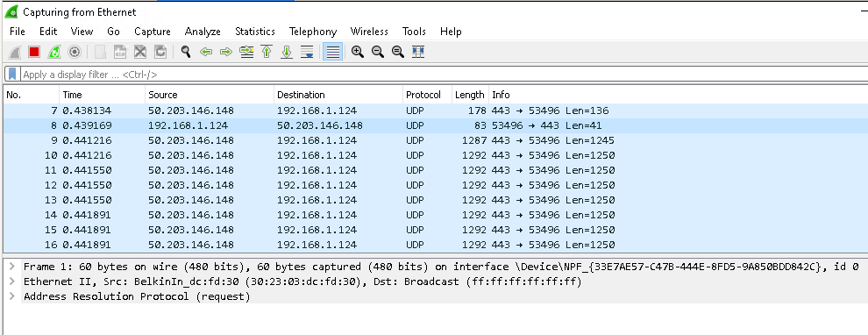
Task: Restart the current capture with green fin icon
Action: coord(54,52)
